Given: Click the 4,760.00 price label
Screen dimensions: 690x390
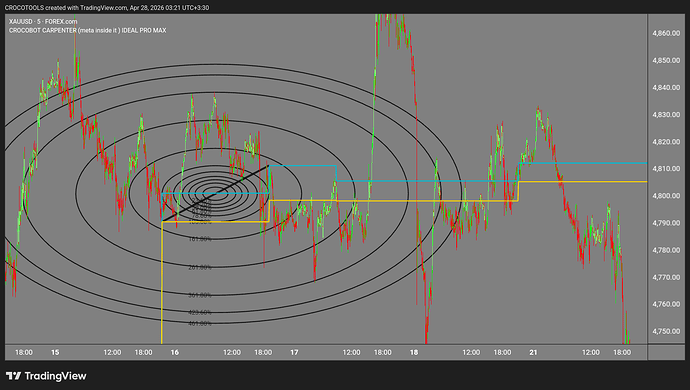Looking at the screenshot, I should pos(666,304).
